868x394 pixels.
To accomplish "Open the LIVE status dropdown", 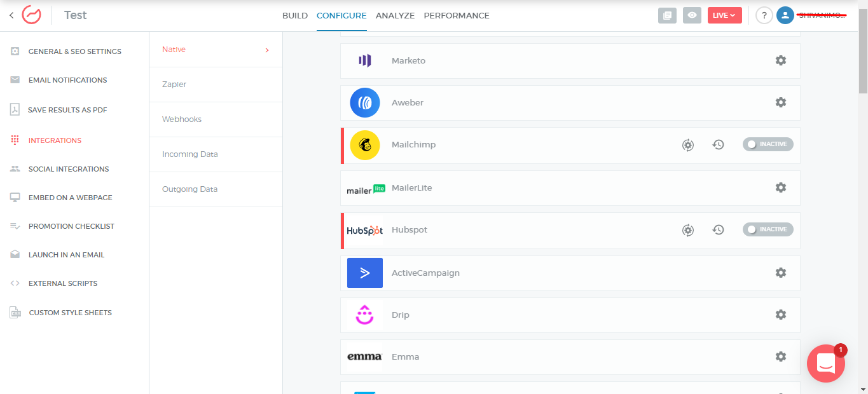I will pos(725,15).
